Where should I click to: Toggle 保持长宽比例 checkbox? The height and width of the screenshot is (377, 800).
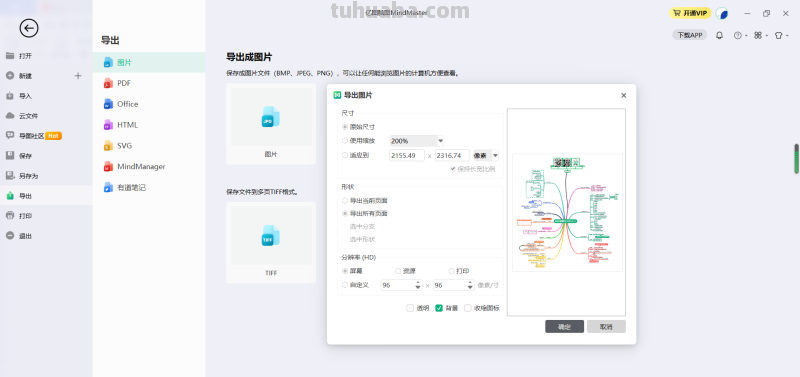(x=453, y=169)
